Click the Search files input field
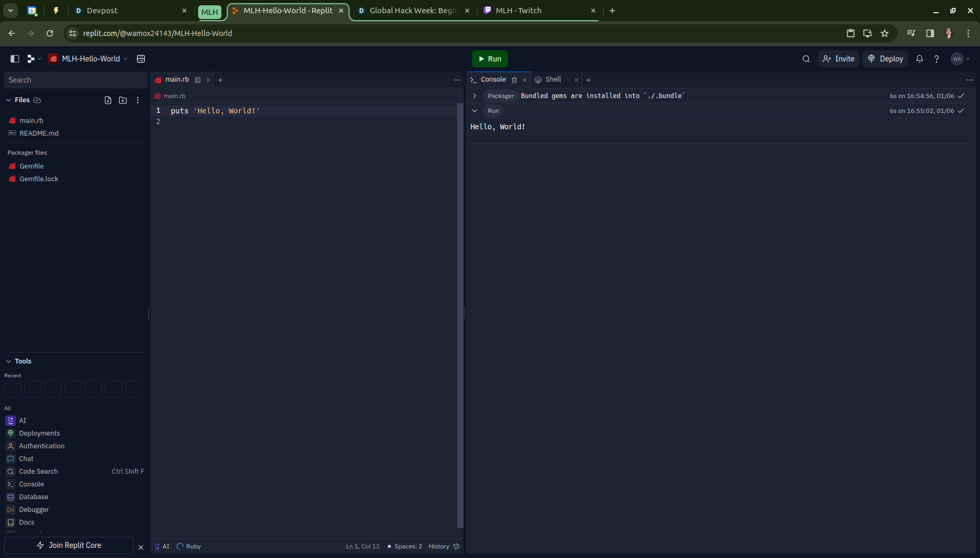The width and height of the screenshot is (980, 558). 76,80
